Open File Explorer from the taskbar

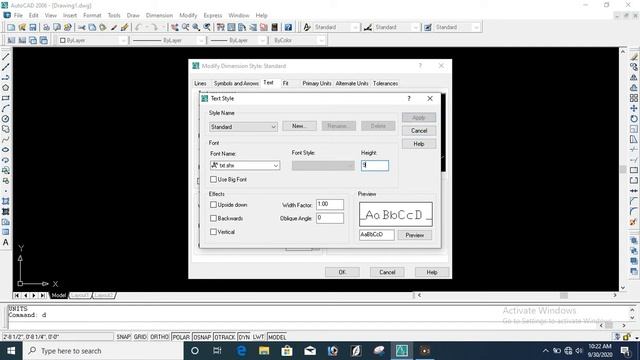(264, 351)
